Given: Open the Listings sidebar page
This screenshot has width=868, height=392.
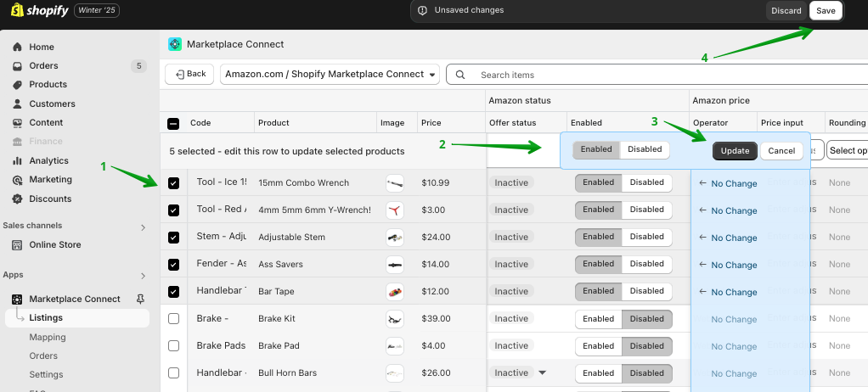Looking at the screenshot, I should 77,318.
